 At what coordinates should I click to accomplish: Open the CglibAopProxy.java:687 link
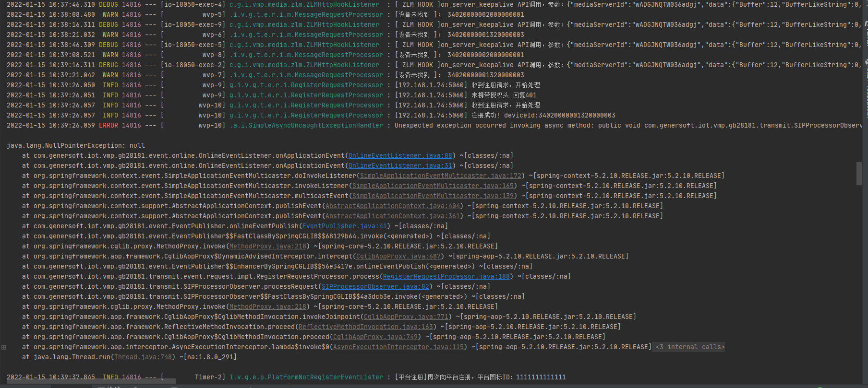point(398,256)
